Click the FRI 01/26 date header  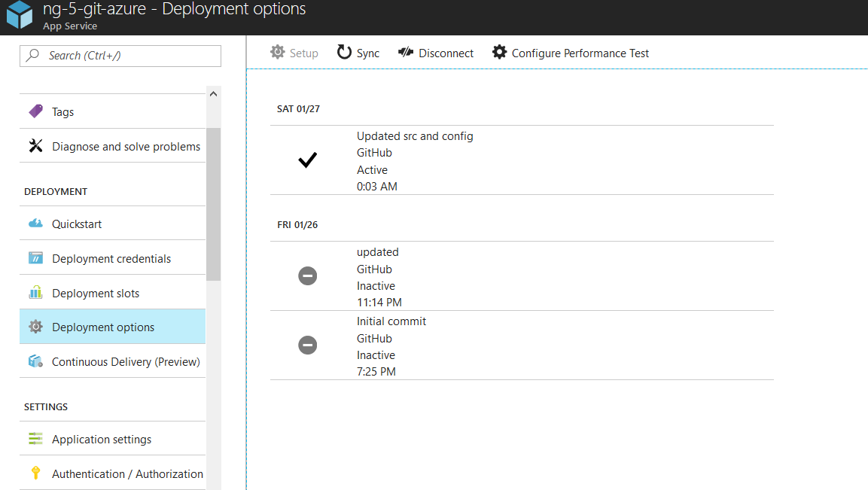tap(297, 225)
